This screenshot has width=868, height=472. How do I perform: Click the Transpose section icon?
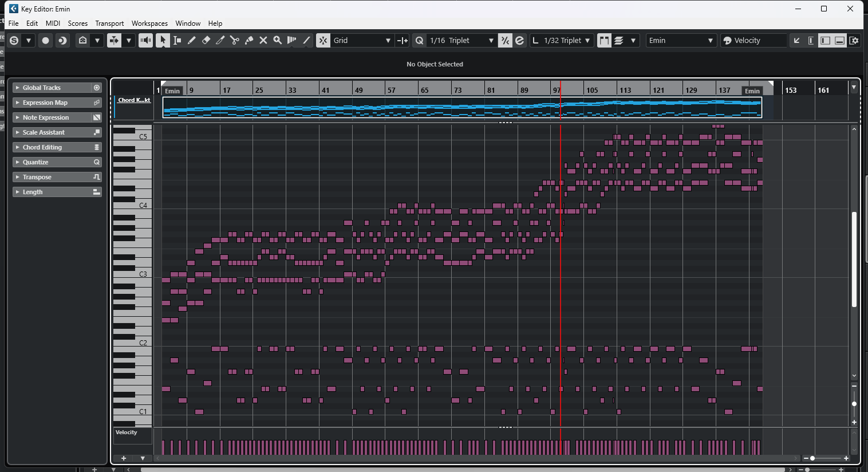97,177
